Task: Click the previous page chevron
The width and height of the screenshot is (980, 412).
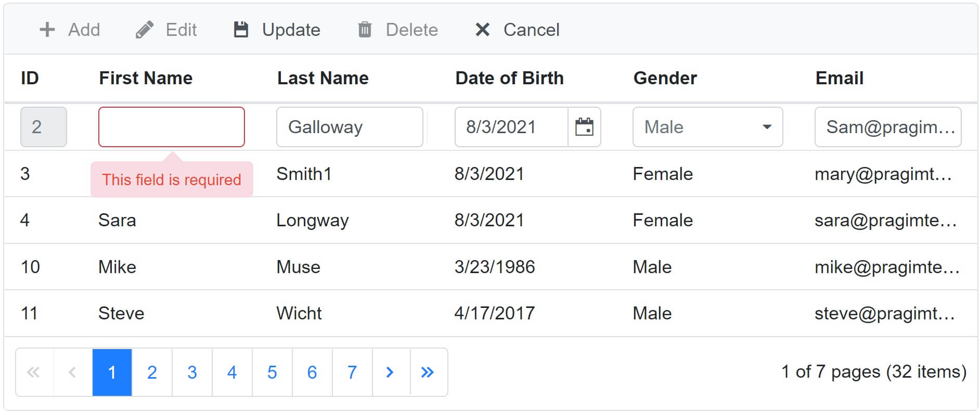Action: [x=72, y=372]
